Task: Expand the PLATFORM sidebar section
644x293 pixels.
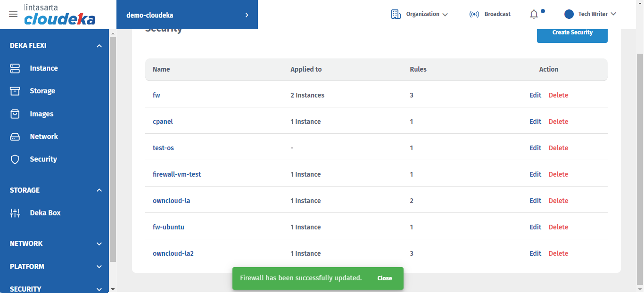Action: (99, 267)
